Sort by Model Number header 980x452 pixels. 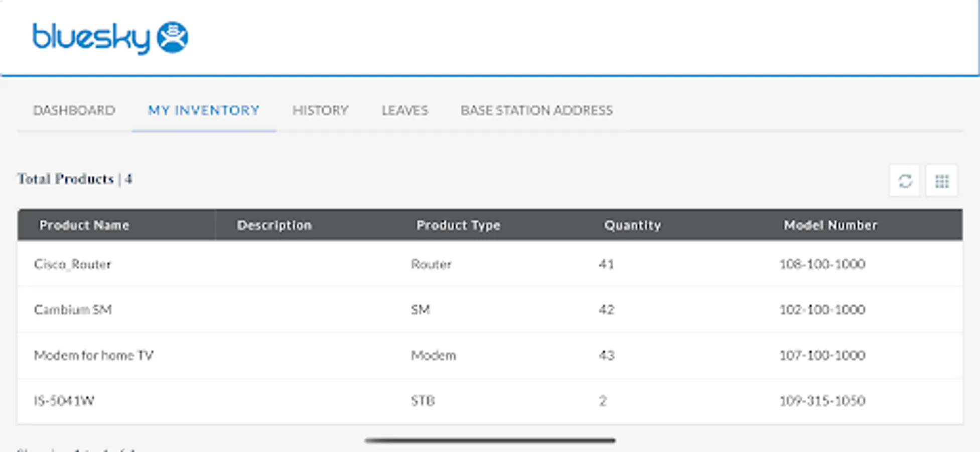(x=830, y=225)
